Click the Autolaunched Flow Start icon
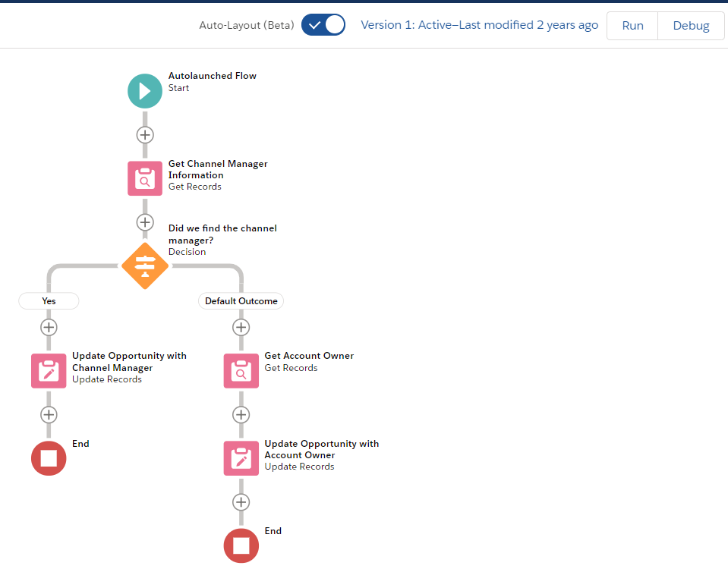 coord(145,91)
